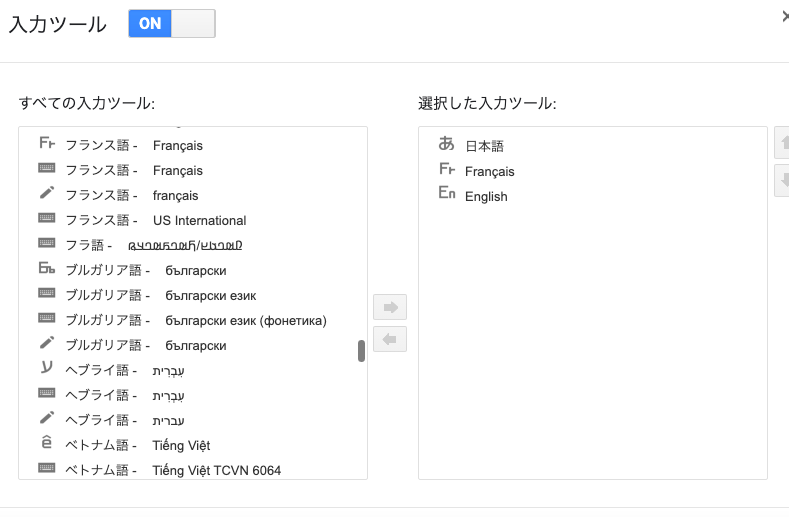This screenshot has height=517, width=789.
Task: Select French Fr transliteration icon in all tools
Action: [47, 143]
